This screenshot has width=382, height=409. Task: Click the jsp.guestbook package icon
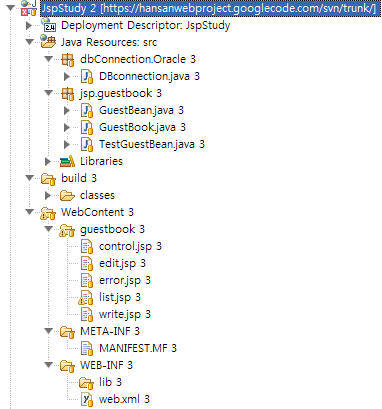[68, 93]
